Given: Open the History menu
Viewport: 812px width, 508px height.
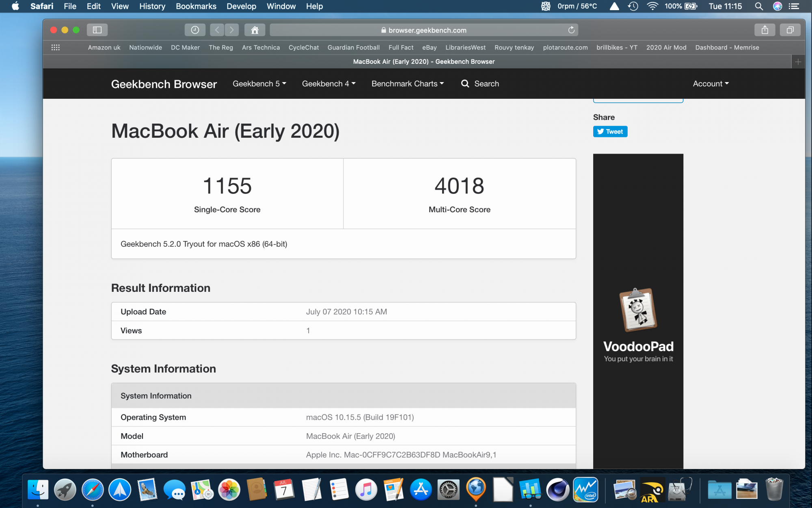Looking at the screenshot, I should (152, 6).
